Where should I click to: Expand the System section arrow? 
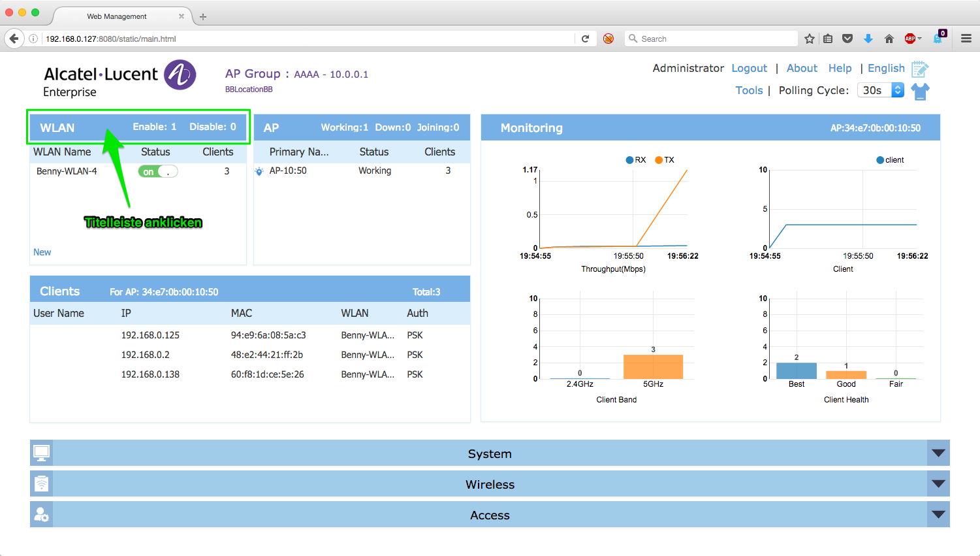point(938,453)
